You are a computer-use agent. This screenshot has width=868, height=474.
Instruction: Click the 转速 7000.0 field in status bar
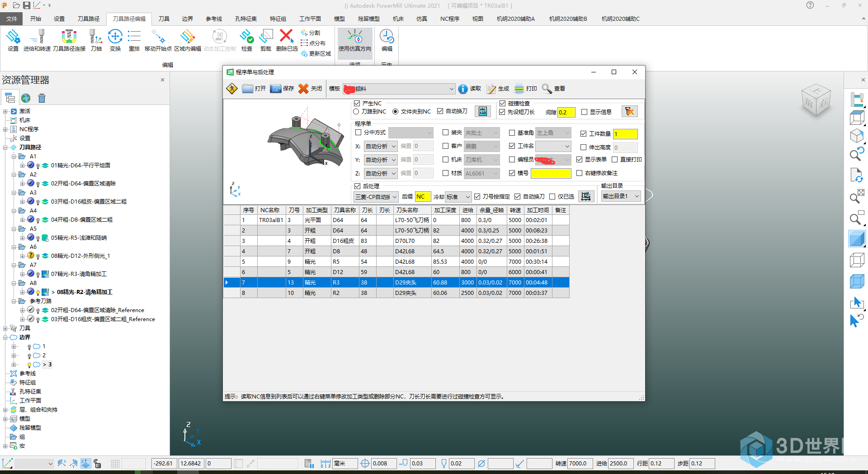pyautogui.click(x=580, y=464)
